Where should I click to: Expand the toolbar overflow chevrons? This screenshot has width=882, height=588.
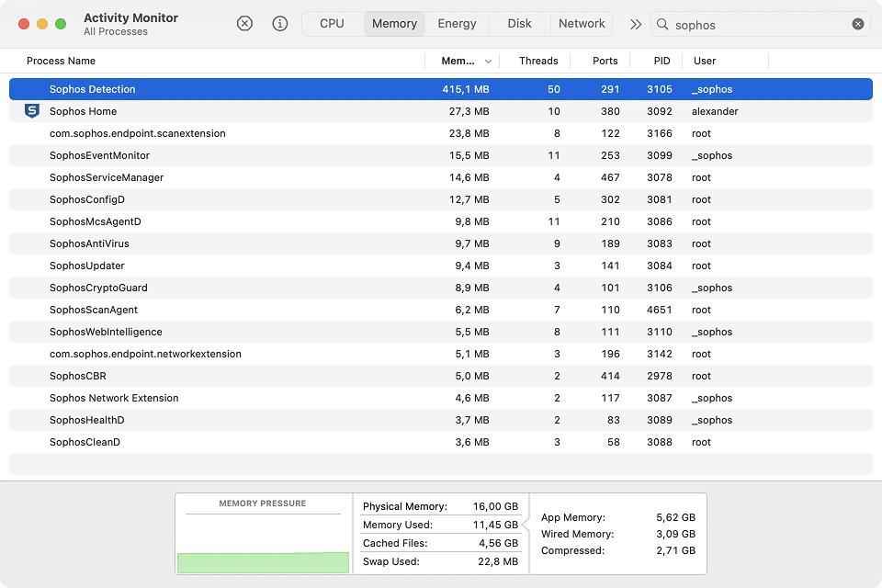point(635,25)
